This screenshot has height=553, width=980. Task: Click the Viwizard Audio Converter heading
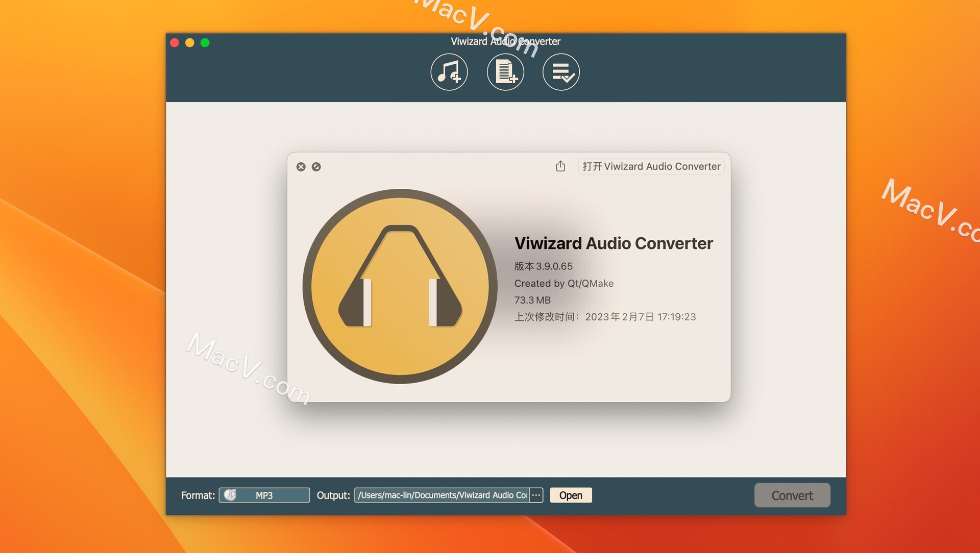pyautogui.click(x=614, y=243)
